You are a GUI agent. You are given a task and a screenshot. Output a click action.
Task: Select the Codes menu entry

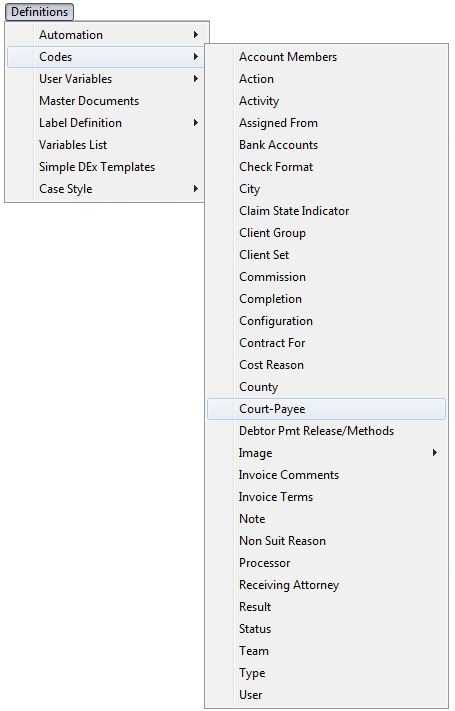click(107, 57)
